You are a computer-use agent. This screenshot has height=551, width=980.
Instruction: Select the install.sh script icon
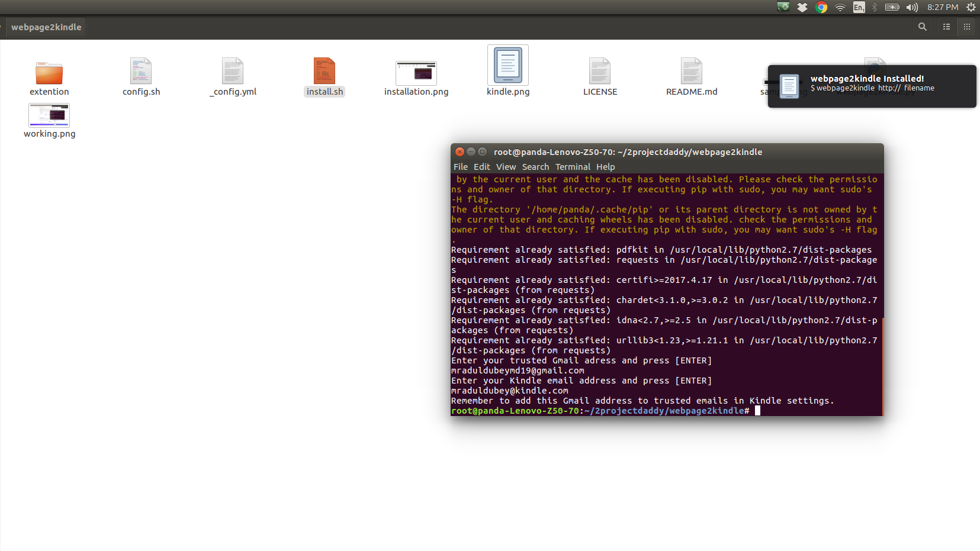click(324, 71)
